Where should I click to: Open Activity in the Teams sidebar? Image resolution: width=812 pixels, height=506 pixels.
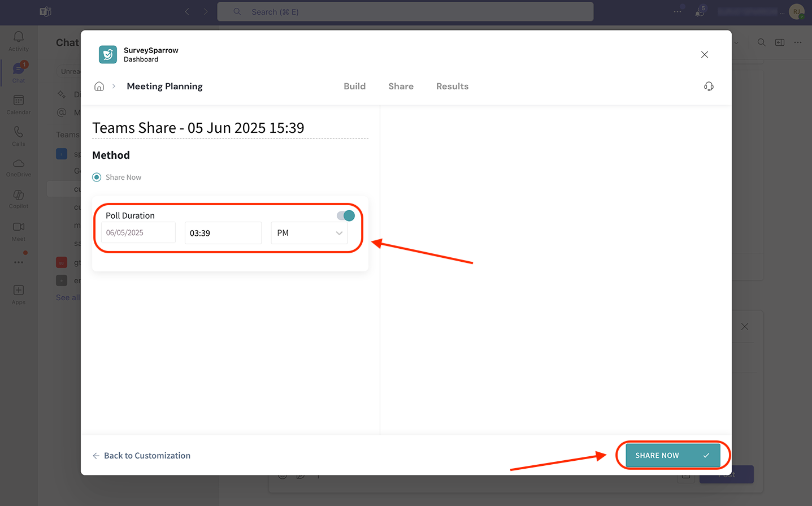(x=19, y=41)
